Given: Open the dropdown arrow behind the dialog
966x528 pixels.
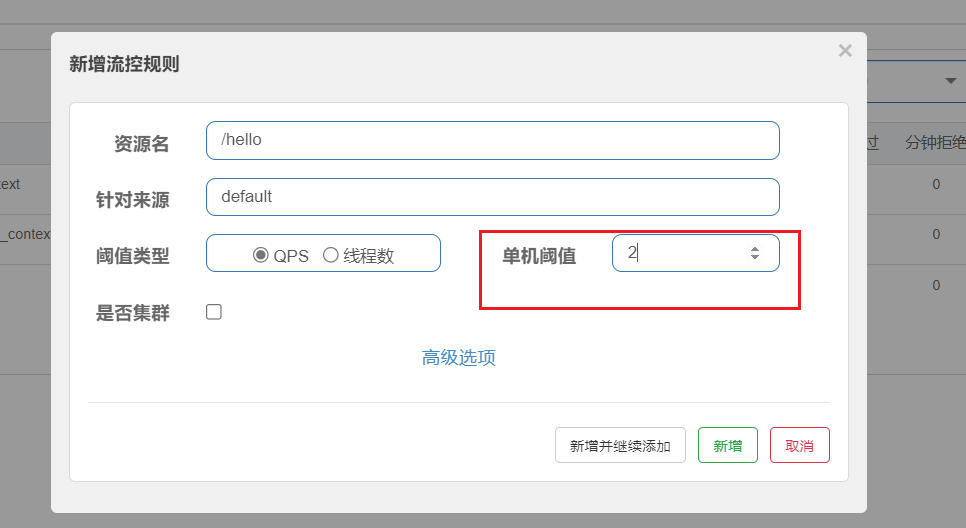Looking at the screenshot, I should (x=949, y=81).
